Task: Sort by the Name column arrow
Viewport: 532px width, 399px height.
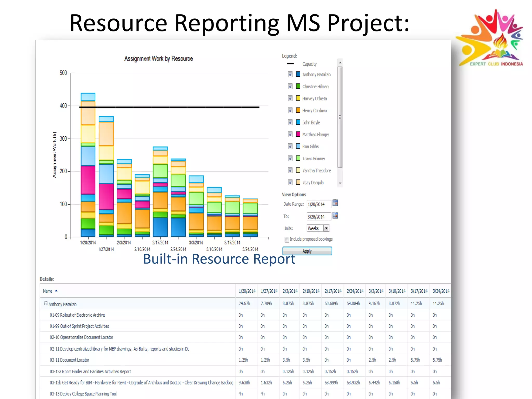Action: [56, 291]
